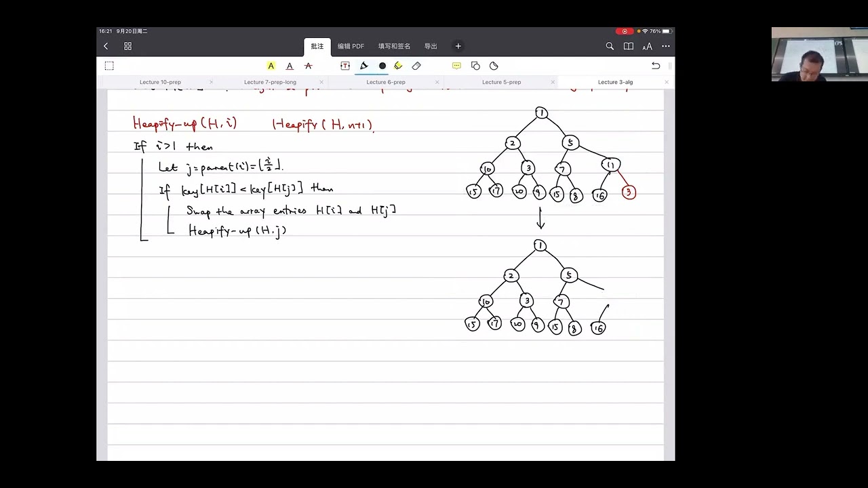This screenshot has width=868, height=488.
Task: Open the sticker or stamp tool
Action: [494, 66]
